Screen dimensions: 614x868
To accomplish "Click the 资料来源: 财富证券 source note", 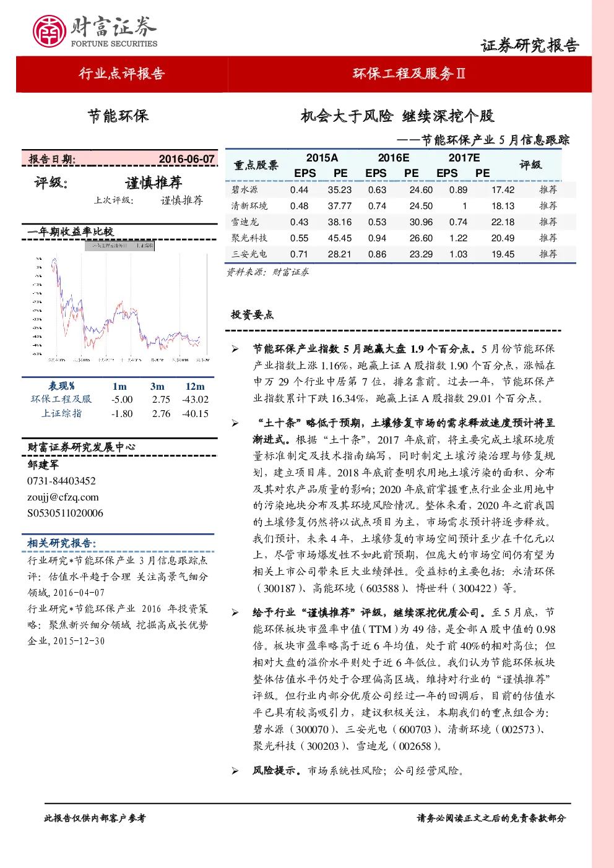I will [x=267, y=272].
